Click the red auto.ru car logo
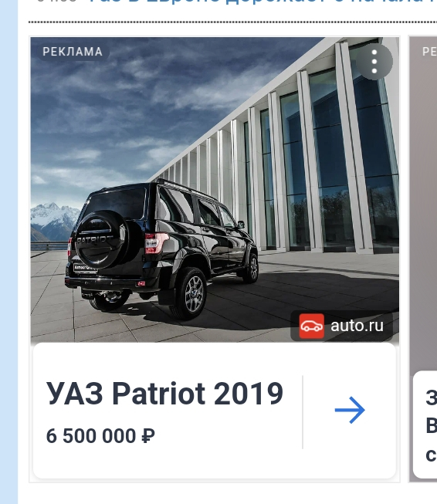Image resolution: width=437 pixels, height=504 pixels. tap(312, 326)
